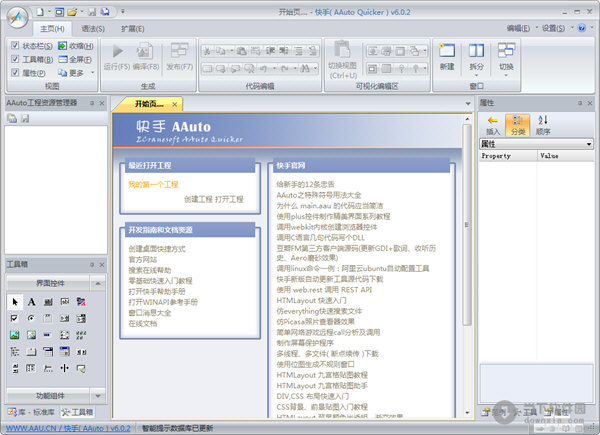This screenshot has width=600, height=435.
Task: Toggle the 属性(P) checkbox
Action: point(15,73)
